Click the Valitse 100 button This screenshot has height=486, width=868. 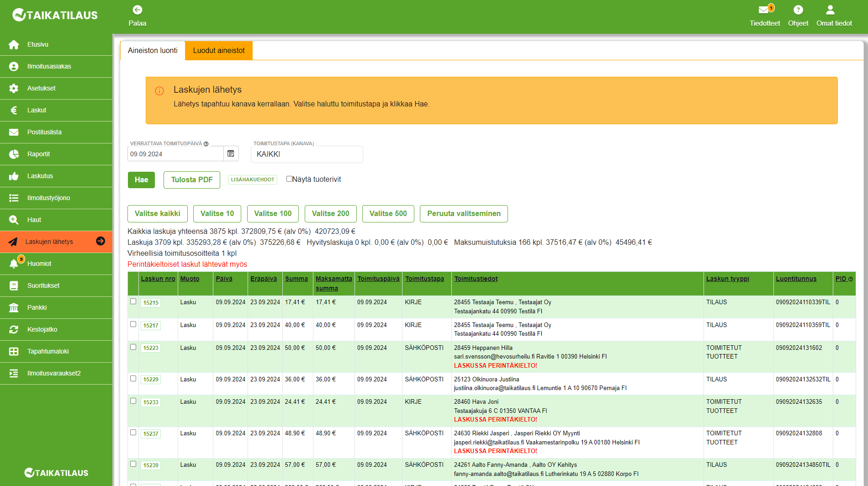point(273,214)
